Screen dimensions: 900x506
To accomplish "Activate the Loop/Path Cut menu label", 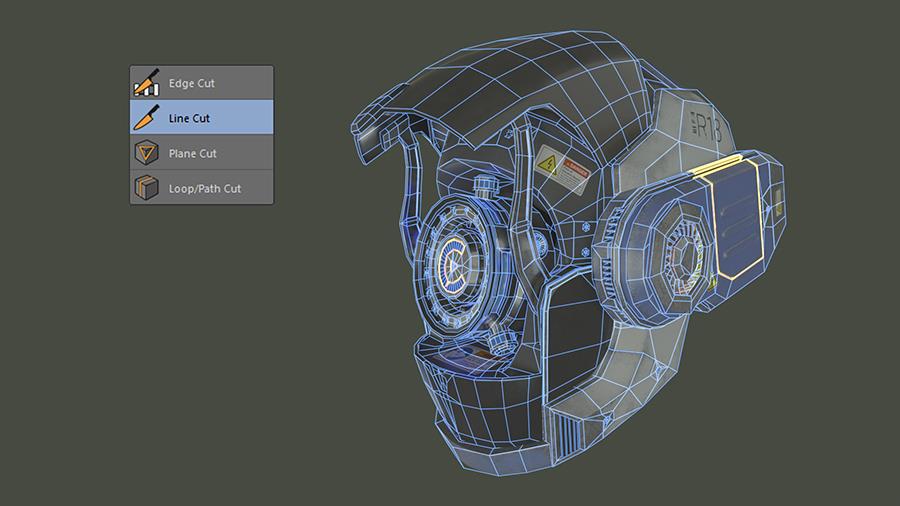I will [204, 188].
